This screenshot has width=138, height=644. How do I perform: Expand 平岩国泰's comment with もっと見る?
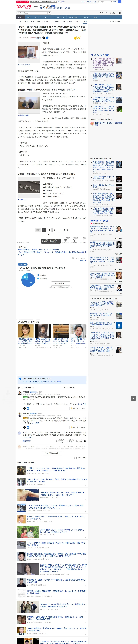point(82,404)
